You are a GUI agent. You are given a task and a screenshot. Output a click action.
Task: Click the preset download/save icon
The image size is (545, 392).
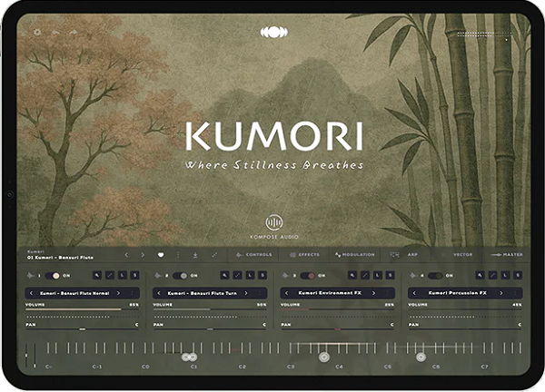pyautogui.click(x=195, y=255)
